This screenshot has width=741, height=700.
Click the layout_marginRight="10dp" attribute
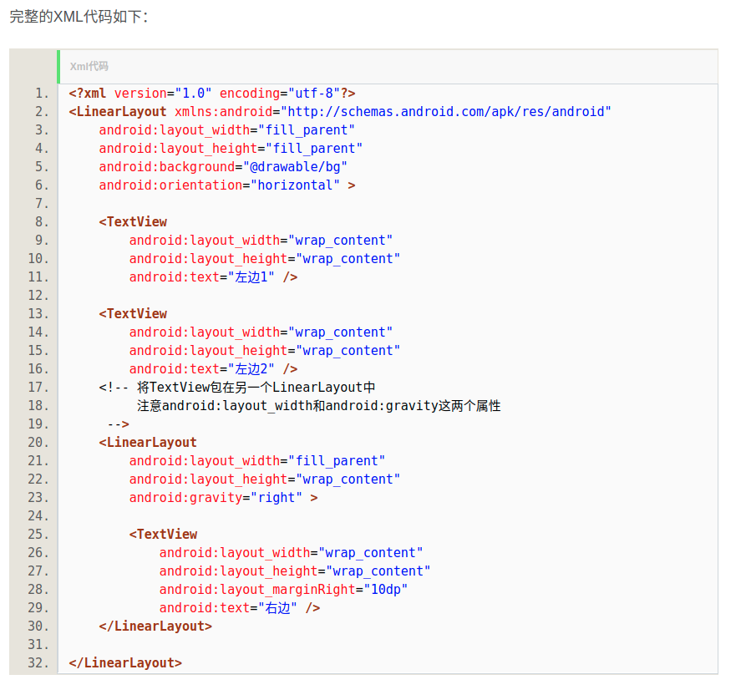tap(281, 589)
